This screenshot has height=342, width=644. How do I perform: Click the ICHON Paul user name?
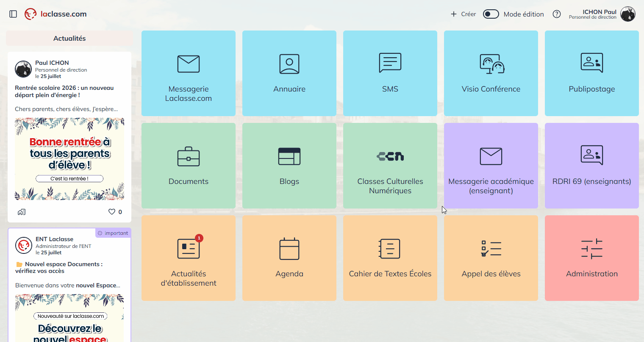pos(600,12)
